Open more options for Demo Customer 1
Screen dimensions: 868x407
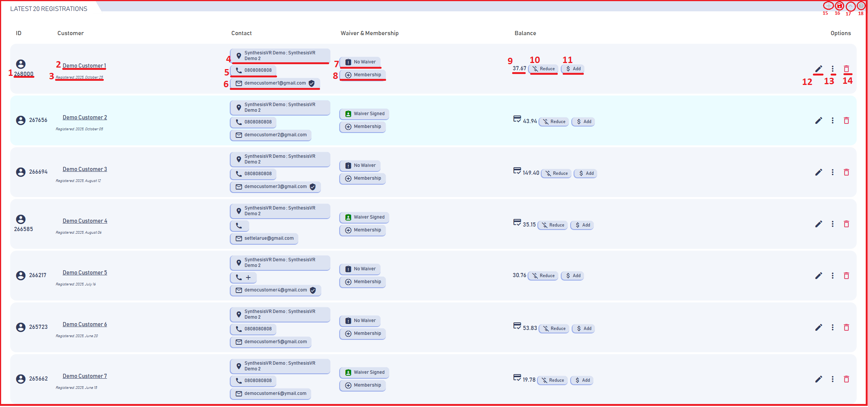point(833,69)
